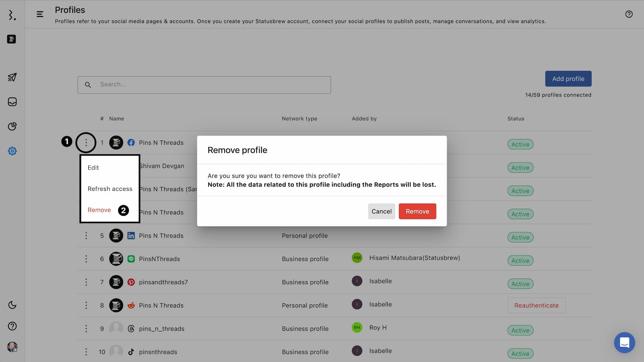Focus the profiles Search field
The image size is (644, 362).
coord(213,85)
